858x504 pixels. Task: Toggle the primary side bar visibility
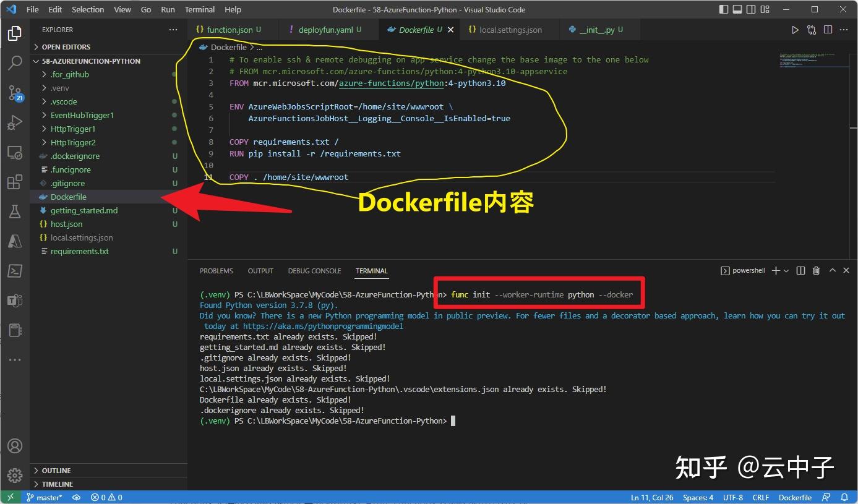tap(723, 9)
